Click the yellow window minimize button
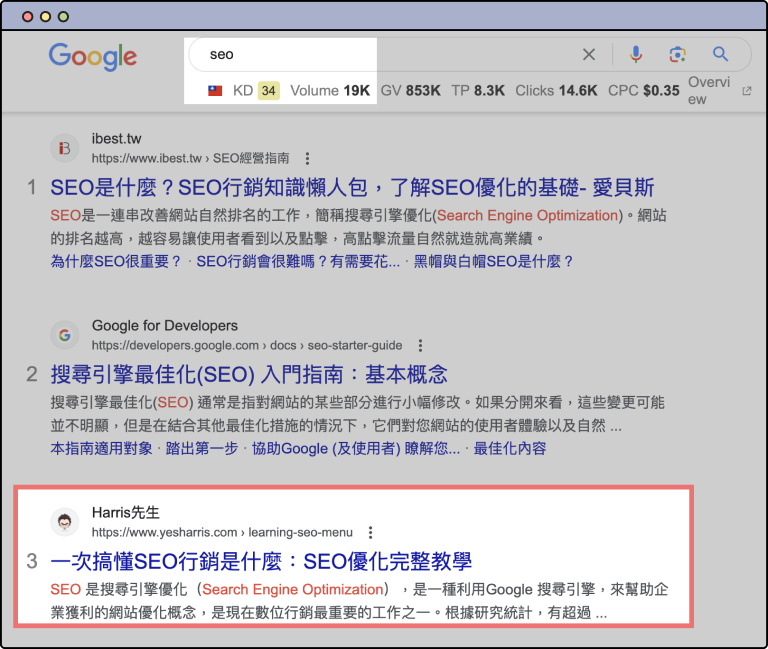Image resolution: width=768 pixels, height=649 pixels. click(46, 17)
